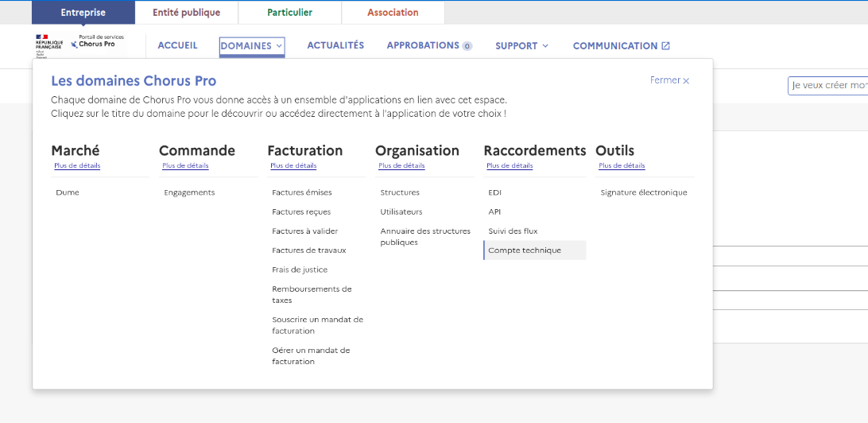
Task: Open Factures émises application
Action: (x=302, y=192)
